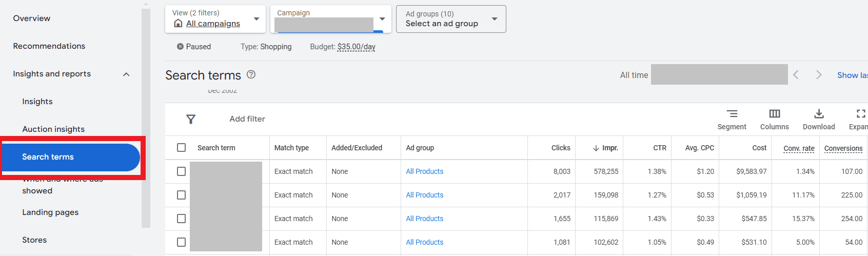Select Search terms in the sidebar
The width and height of the screenshot is (868, 256).
tap(71, 157)
